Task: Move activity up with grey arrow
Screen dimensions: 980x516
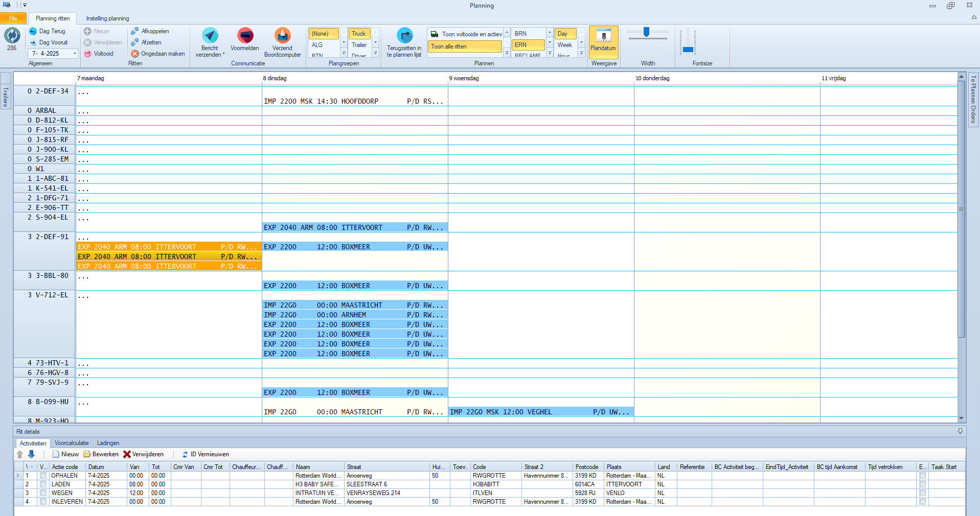Action: (20, 454)
